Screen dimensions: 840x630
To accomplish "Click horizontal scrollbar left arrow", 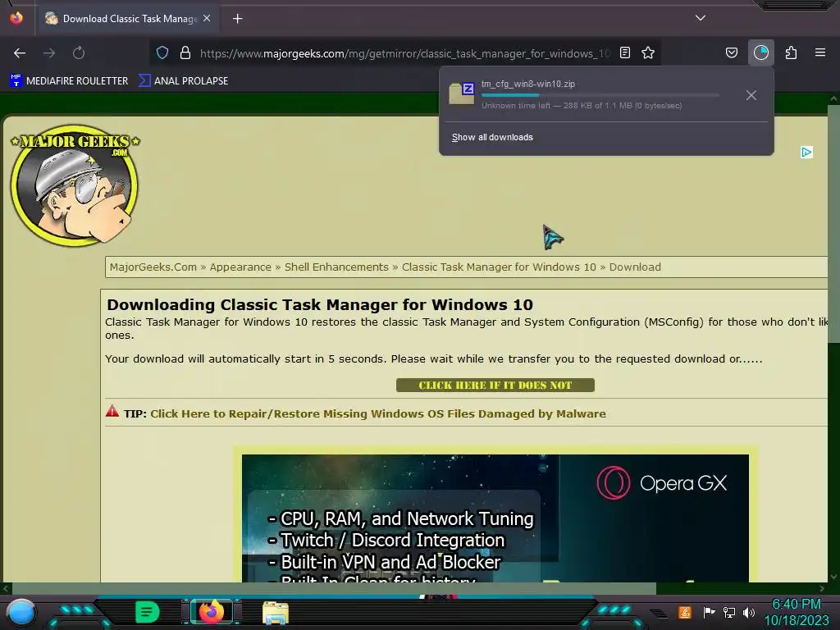I will pyautogui.click(x=6, y=588).
